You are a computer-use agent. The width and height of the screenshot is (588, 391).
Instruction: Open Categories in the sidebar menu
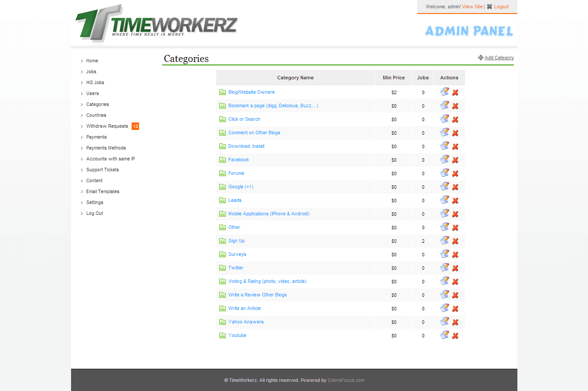(98, 105)
